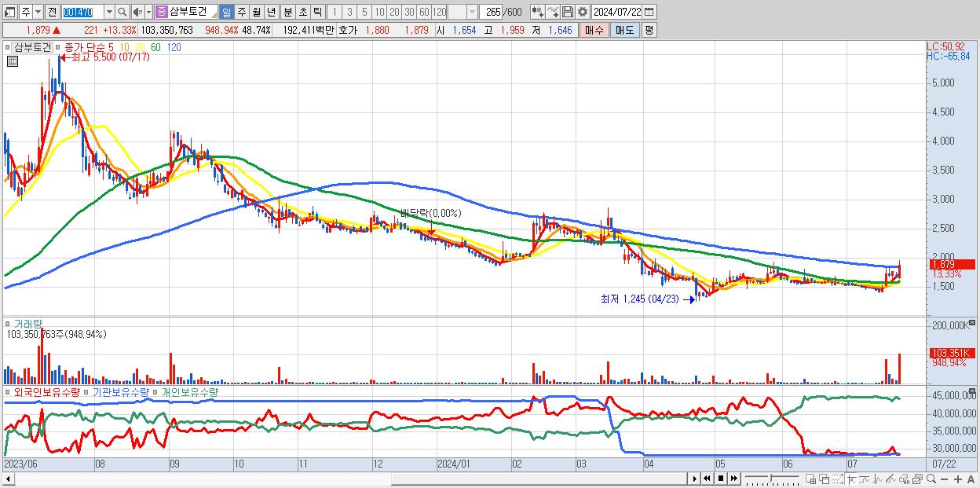Click the purple 증 market badge icon
Viewport: 980px width, 488px height.
(161, 13)
